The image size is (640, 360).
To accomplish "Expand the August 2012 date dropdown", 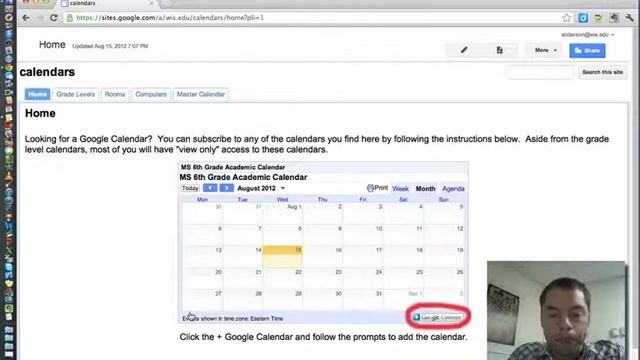I will [x=283, y=189].
